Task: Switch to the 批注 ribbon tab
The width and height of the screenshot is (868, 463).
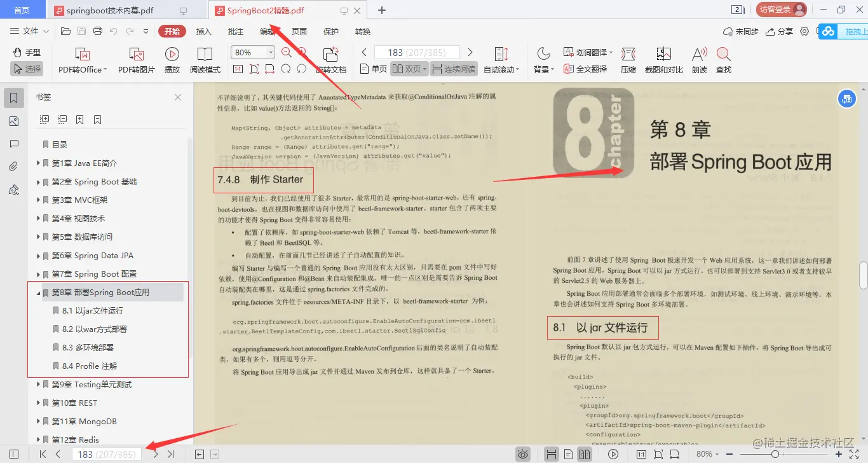Action: pyautogui.click(x=234, y=31)
